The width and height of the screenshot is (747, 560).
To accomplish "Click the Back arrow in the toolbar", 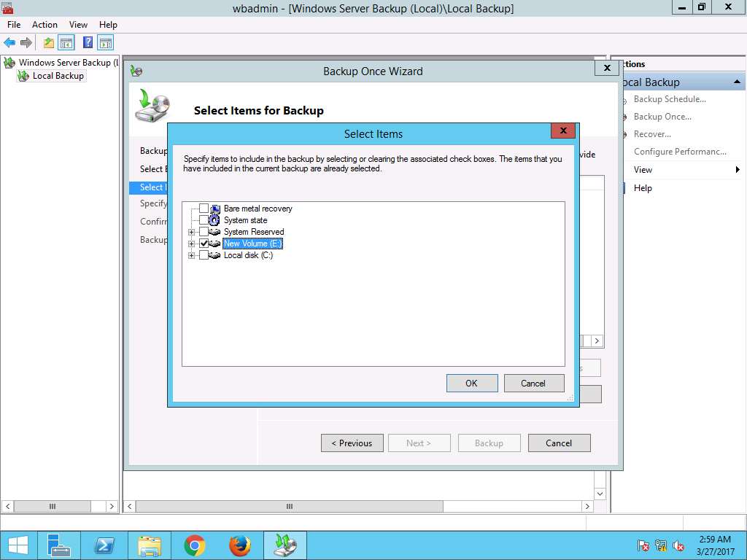I will point(9,43).
